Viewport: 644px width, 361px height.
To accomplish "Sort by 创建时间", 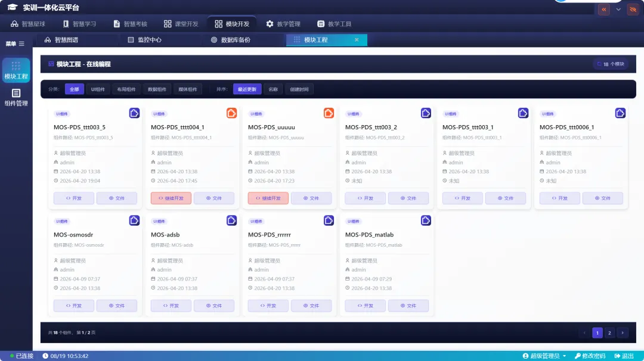I will (x=299, y=89).
